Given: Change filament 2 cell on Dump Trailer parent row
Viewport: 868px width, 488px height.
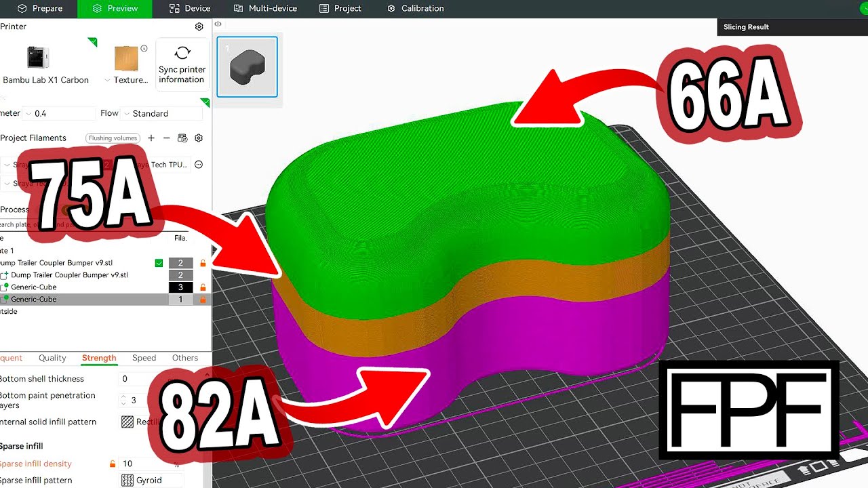Looking at the screenshot, I should (180, 263).
